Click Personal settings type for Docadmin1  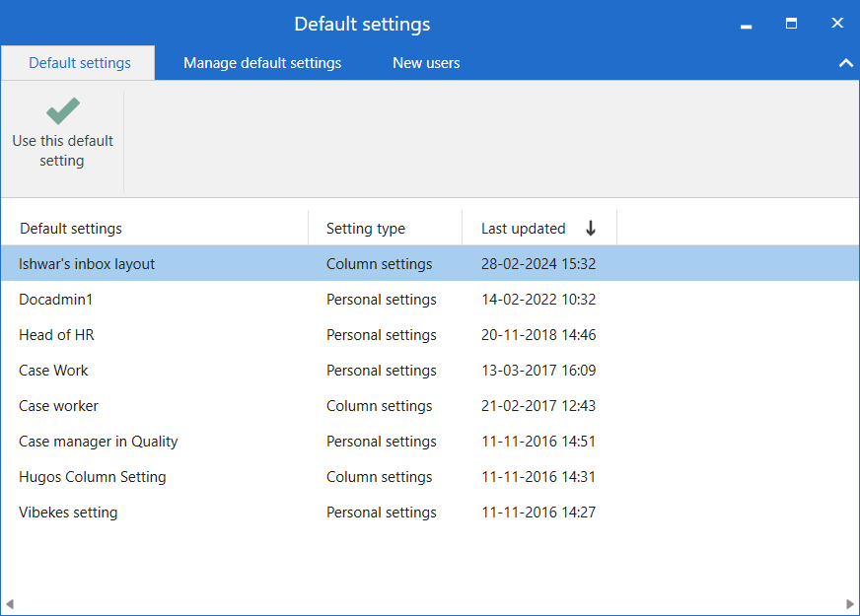[382, 300]
